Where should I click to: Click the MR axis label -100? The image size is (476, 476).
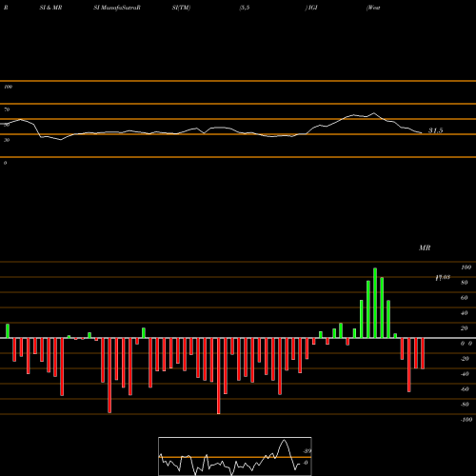466,420
